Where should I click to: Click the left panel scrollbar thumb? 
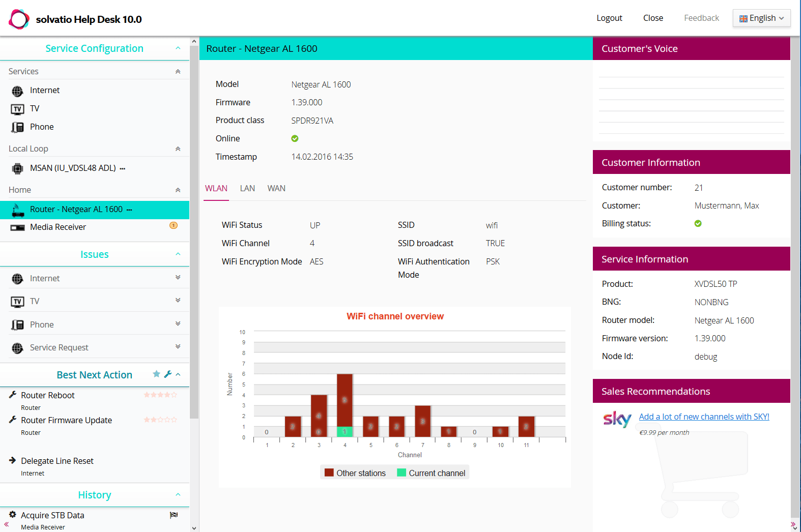pyautogui.click(x=194, y=232)
